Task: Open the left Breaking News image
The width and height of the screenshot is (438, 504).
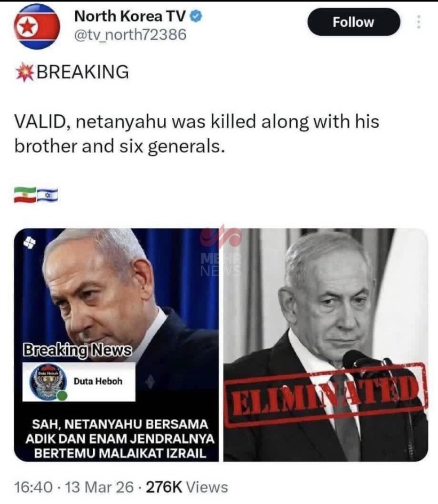Action: (x=116, y=345)
